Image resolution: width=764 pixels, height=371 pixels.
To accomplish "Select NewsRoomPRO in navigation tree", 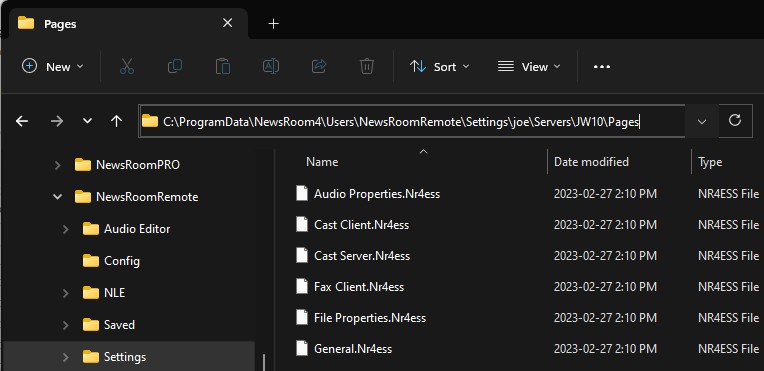I will click(138, 165).
